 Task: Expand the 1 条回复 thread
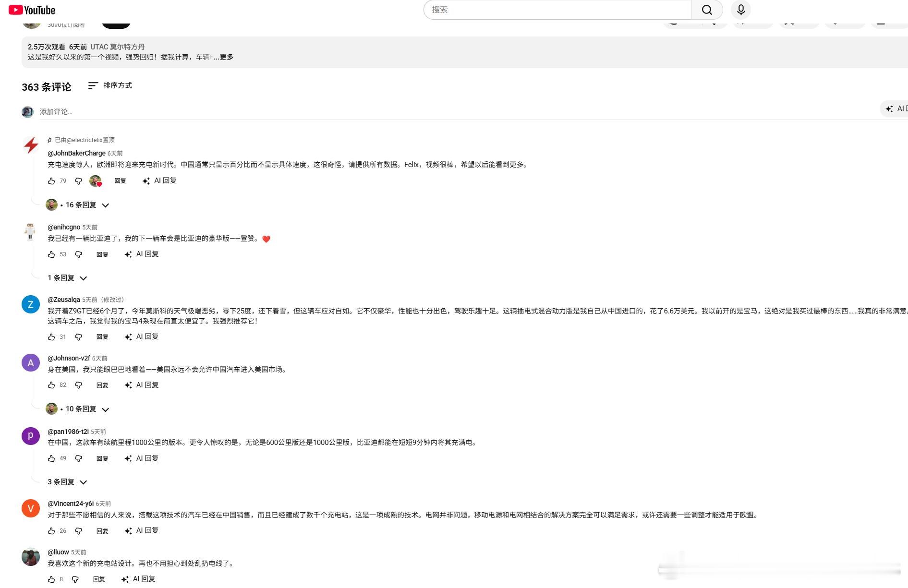pos(67,278)
